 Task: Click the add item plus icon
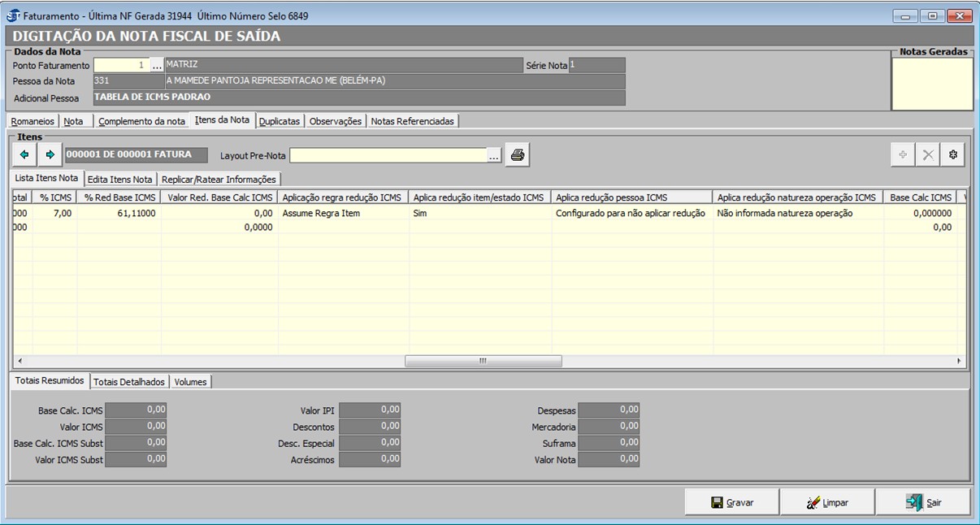click(x=902, y=154)
